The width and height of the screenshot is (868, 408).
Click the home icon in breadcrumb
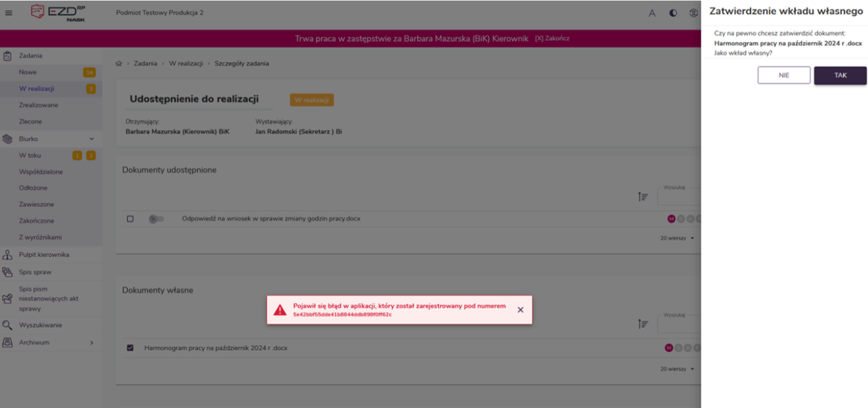point(119,63)
